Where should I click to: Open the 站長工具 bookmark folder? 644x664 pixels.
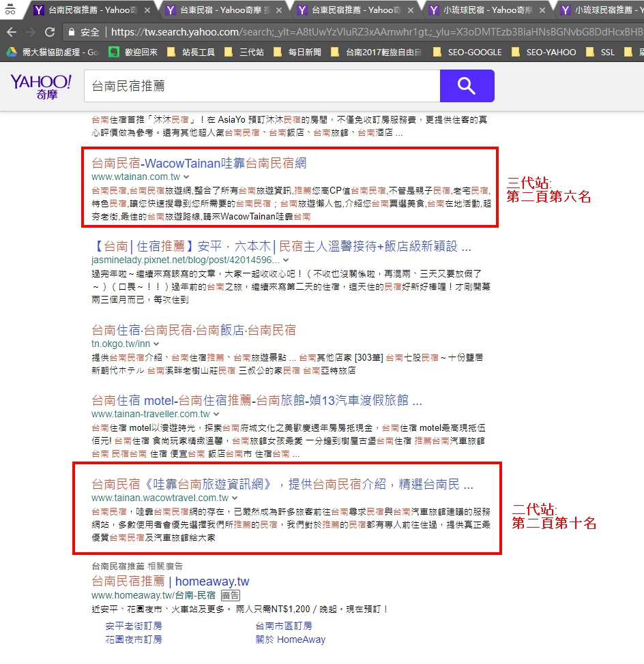coord(191,52)
